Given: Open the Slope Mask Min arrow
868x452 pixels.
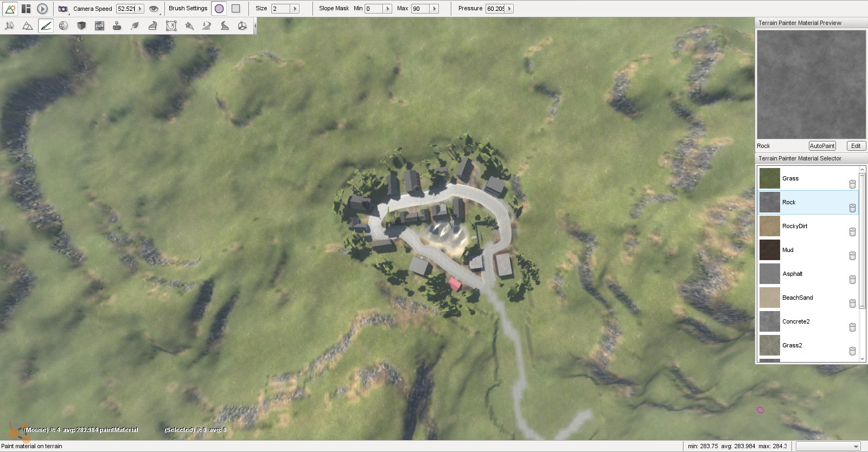Looking at the screenshot, I should [387, 9].
